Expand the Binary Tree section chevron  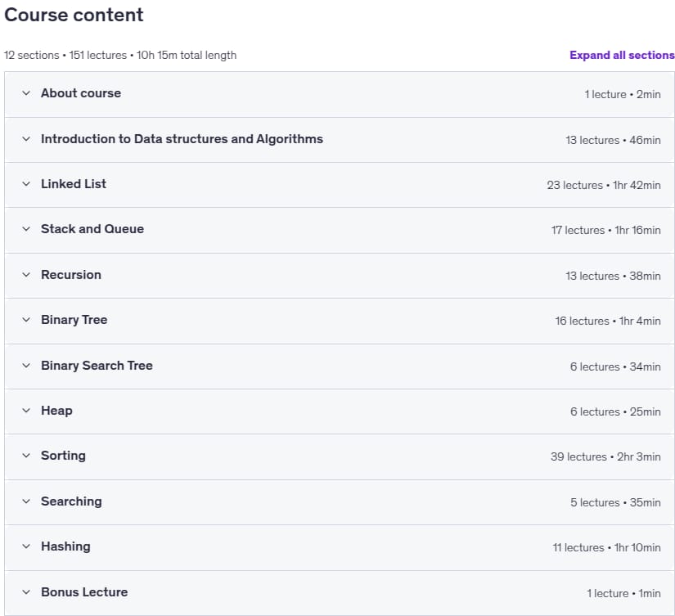[26, 320]
